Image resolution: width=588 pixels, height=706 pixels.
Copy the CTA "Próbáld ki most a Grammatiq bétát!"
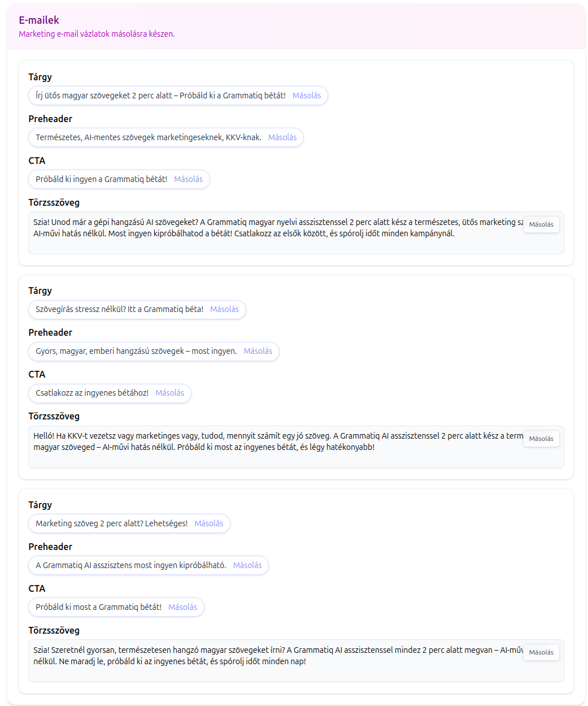tap(183, 607)
